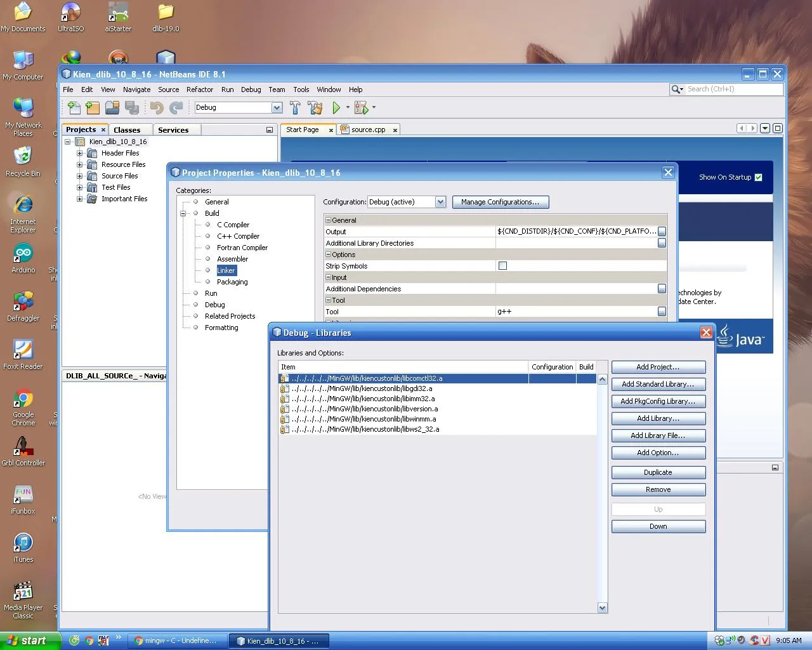Switch to the source.cpp editor tab

pos(368,129)
